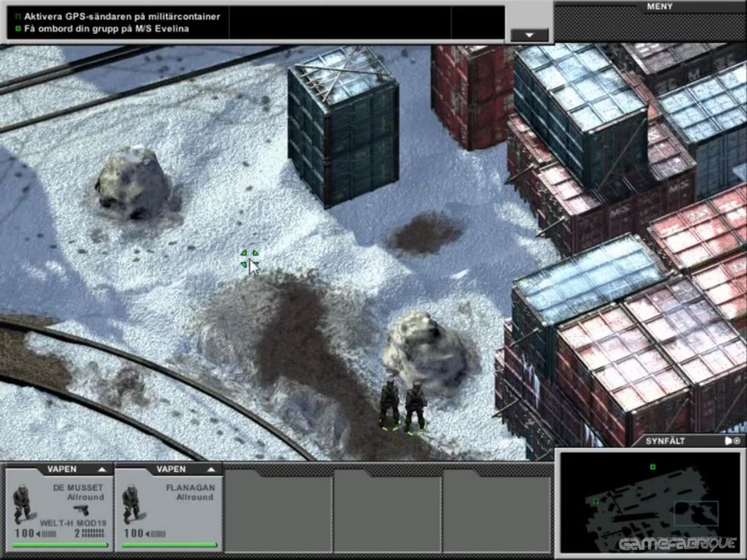
Task: Select the right soldier standing on the snow
Action: click(x=415, y=407)
